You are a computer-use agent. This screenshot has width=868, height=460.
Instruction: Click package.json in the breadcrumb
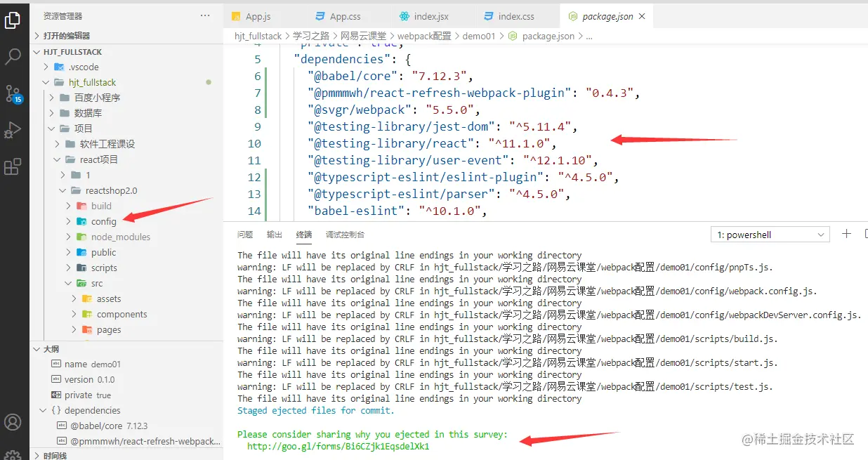tap(548, 36)
